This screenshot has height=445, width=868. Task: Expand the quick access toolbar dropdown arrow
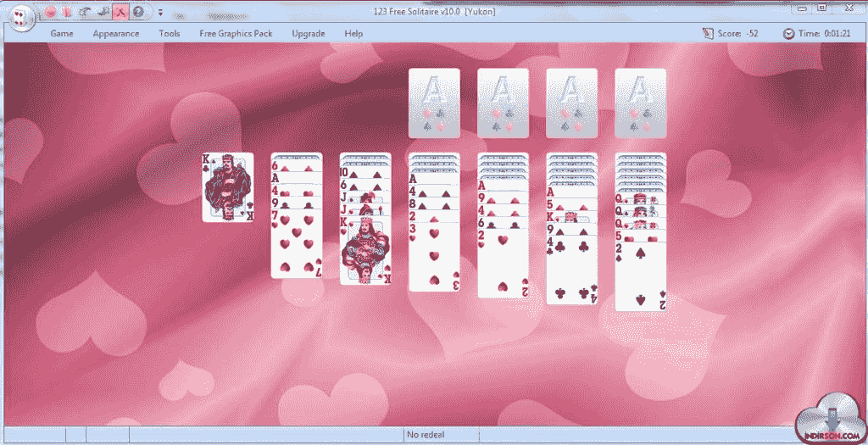160,12
